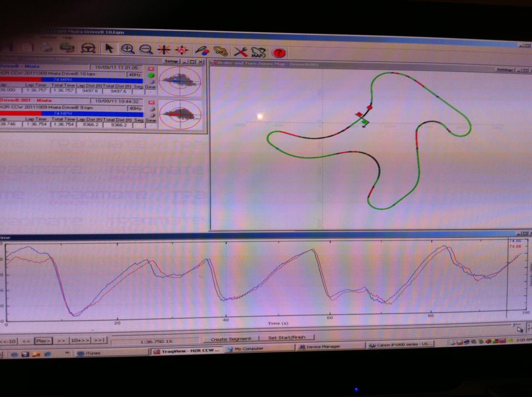532x397 pixels.
Task: Remove the first lap with its red X
Action: pyautogui.click(x=151, y=68)
